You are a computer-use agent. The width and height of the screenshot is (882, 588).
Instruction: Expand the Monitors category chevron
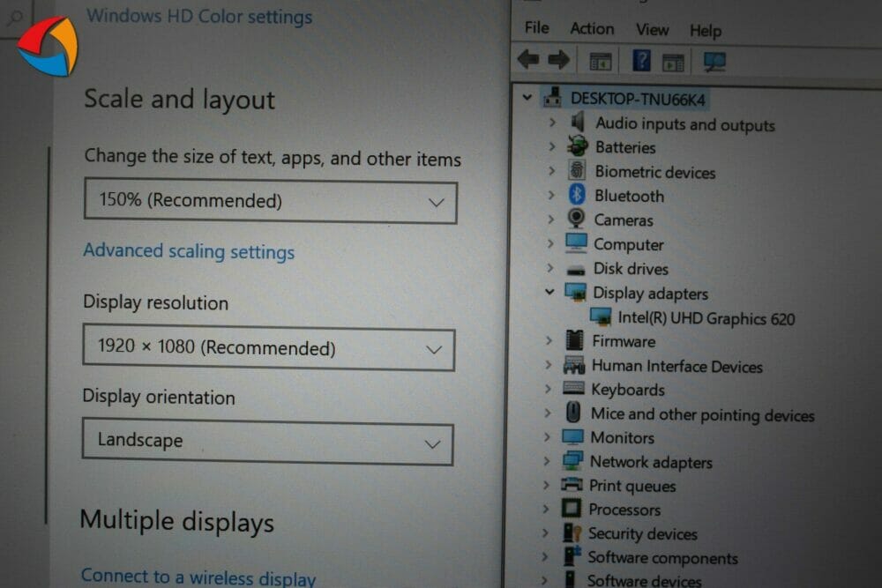(x=548, y=436)
